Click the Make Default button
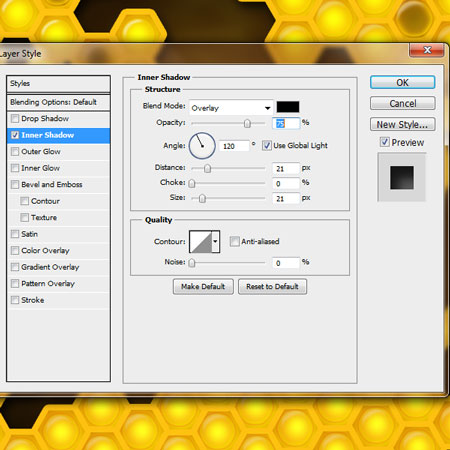This screenshot has width=450, height=450. coord(203,287)
